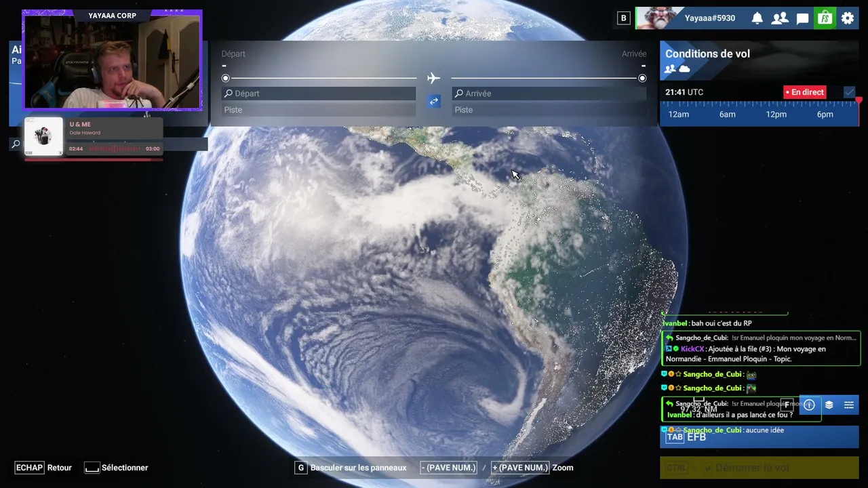Toggle the live time checkbox
Image resolution: width=868 pixels, height=488 pixels.
(x=849, y=92)
